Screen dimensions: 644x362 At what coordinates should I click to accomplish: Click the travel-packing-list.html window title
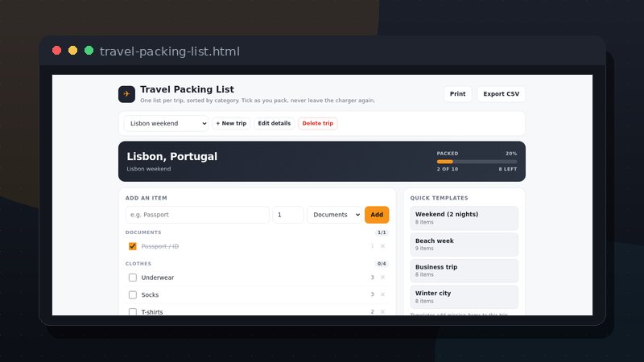click(x=170, y=51)
